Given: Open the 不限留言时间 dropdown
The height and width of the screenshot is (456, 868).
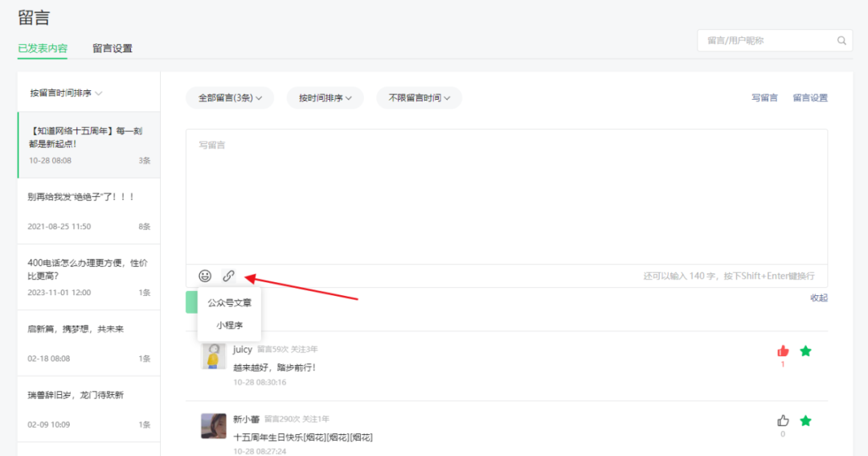Looking at the screenshot, I should click(419, 98).
